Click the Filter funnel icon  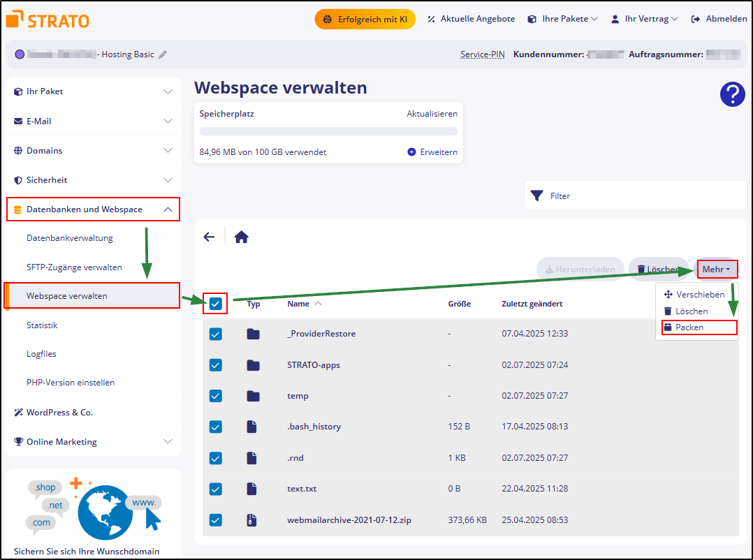click(x=536, y=196)
